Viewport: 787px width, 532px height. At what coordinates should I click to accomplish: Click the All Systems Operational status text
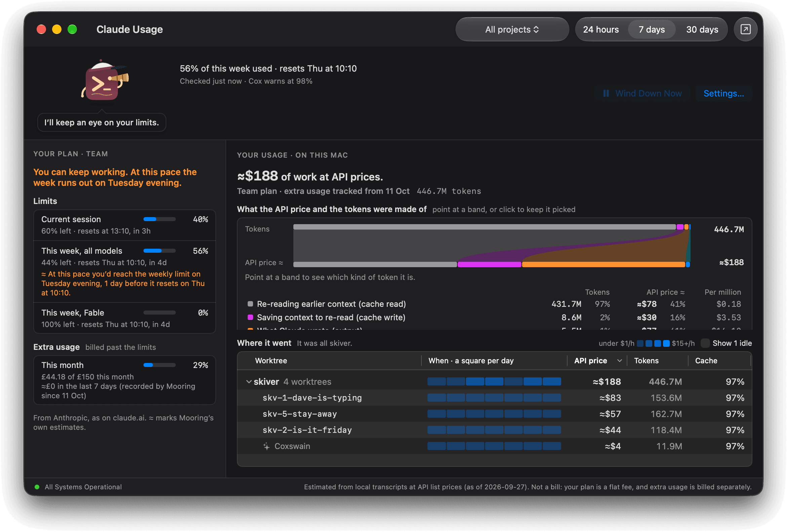point(83,487)
